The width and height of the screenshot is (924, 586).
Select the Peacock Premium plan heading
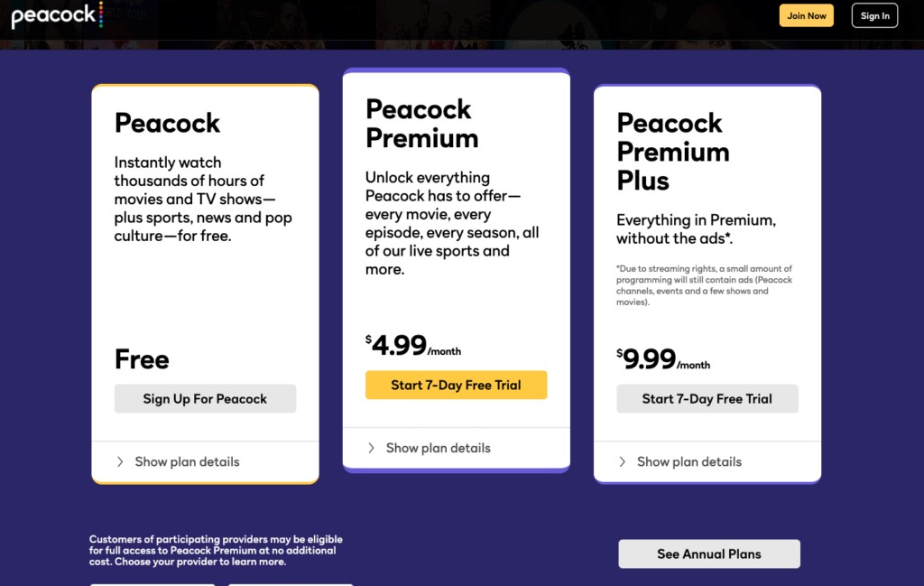click(421, 124)
